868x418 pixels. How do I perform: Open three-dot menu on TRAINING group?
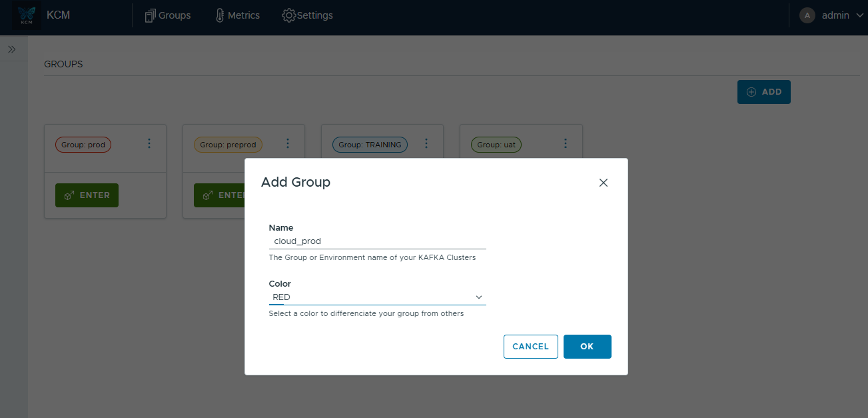click(426, 144)
